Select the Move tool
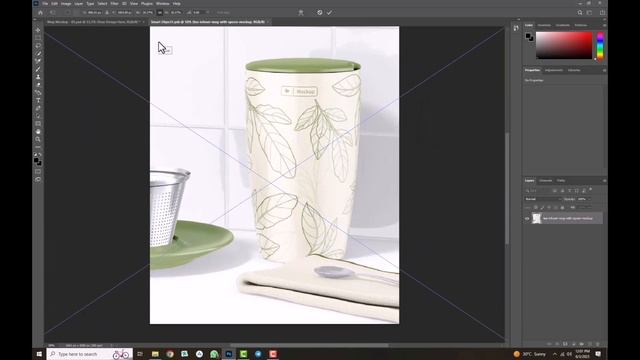 click(x=38, y=30)
